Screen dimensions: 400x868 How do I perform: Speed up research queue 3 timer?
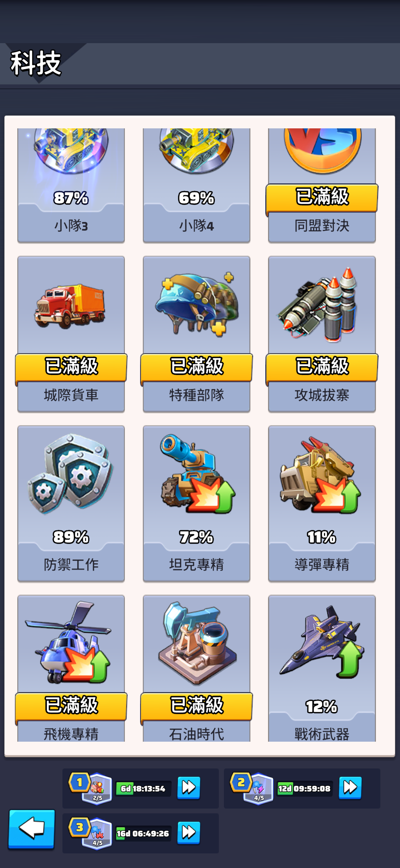click(189, 832)
